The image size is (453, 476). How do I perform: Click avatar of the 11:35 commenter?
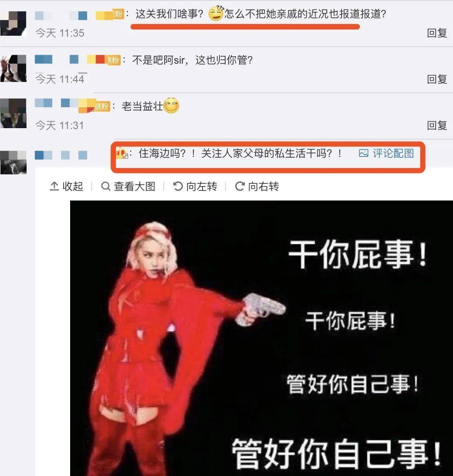pyautogui.click(x=13, y=24)
